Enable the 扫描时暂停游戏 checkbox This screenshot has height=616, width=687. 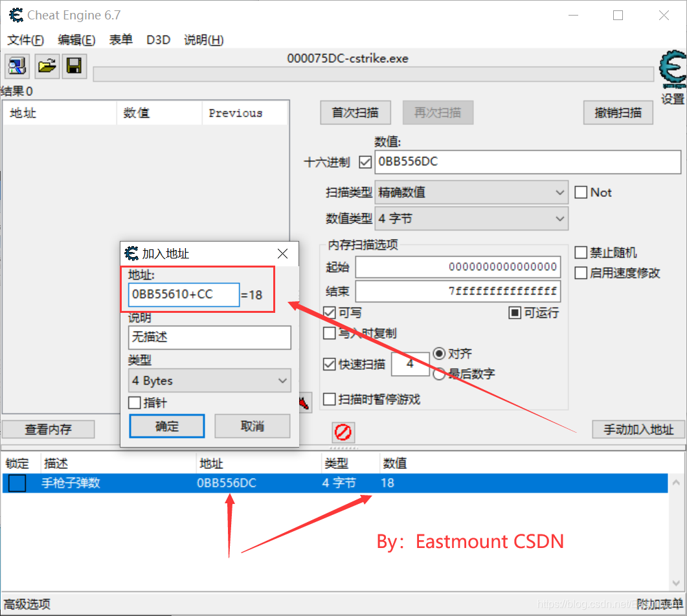coord(330,399)
